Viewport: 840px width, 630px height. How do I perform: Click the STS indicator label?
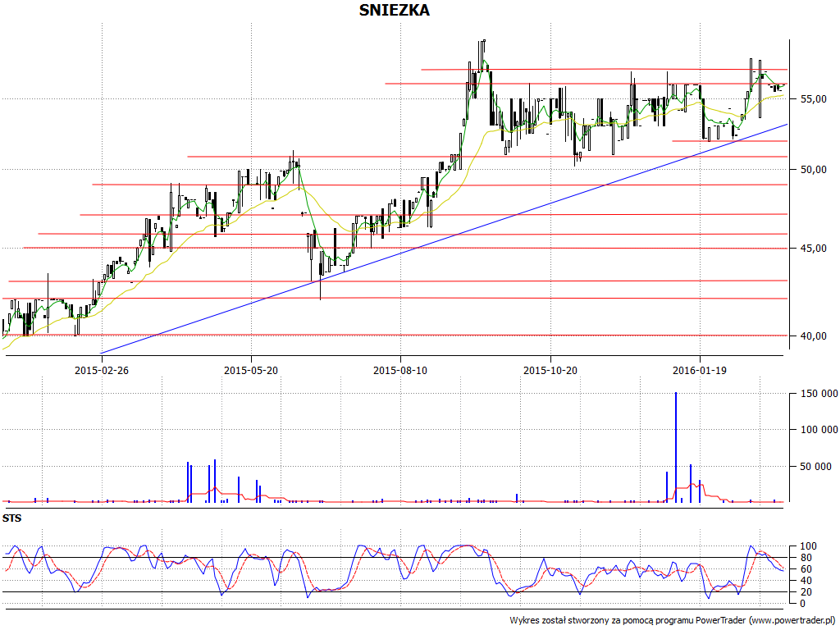coord(11,518)
